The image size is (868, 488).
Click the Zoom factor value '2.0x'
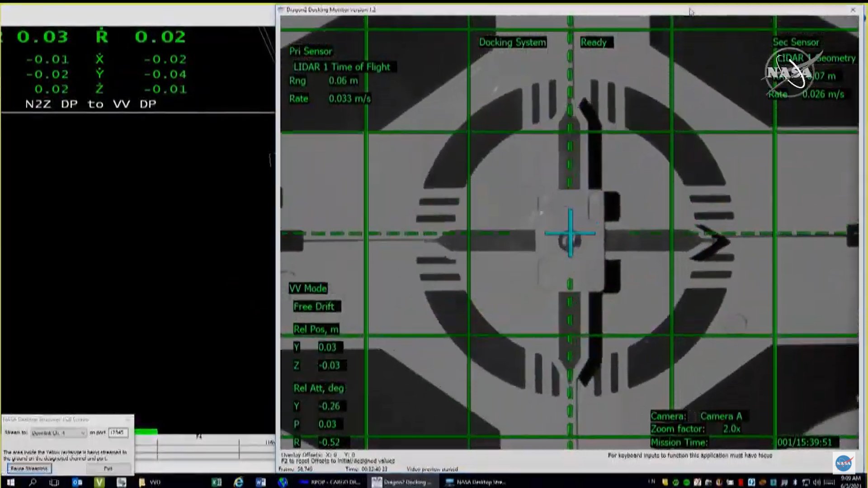pyautogui.click(x=731, y=429)
